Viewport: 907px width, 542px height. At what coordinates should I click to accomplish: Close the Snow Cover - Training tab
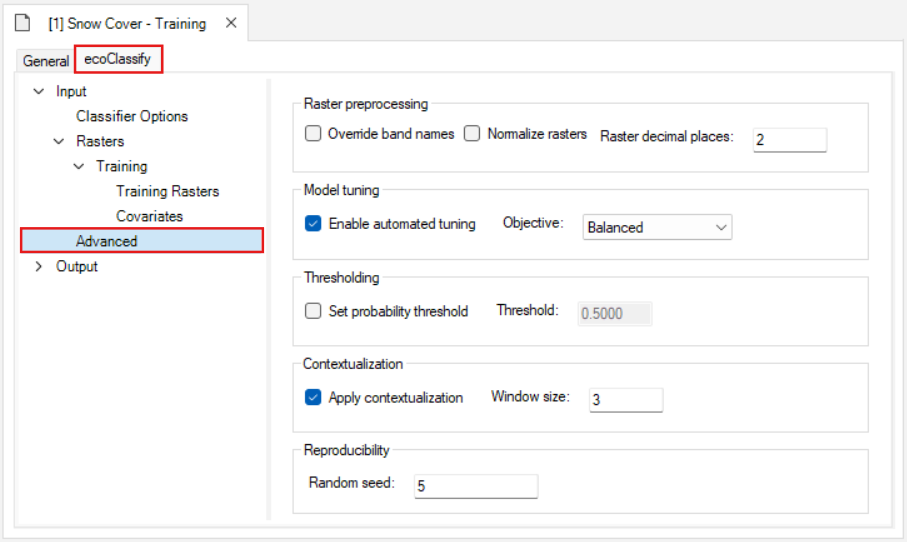tap(231, 22)
